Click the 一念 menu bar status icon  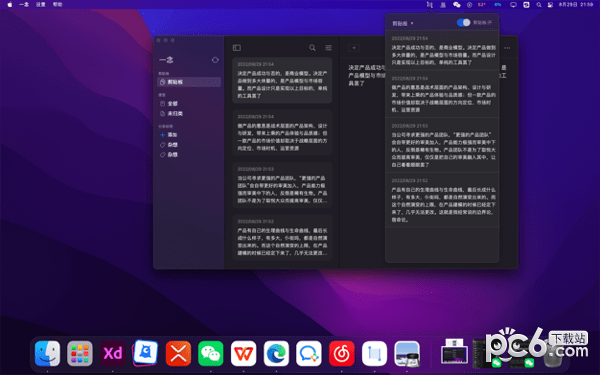point(430,5)
